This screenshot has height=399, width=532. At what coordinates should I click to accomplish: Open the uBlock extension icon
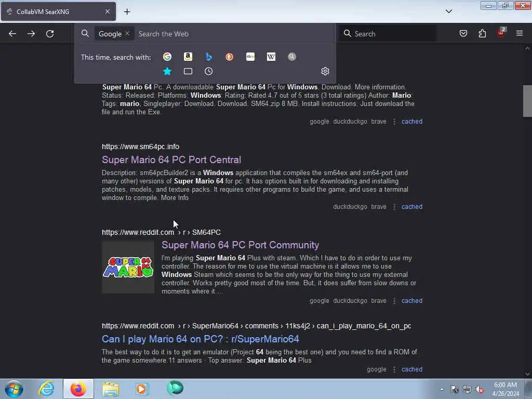point(501,33)
